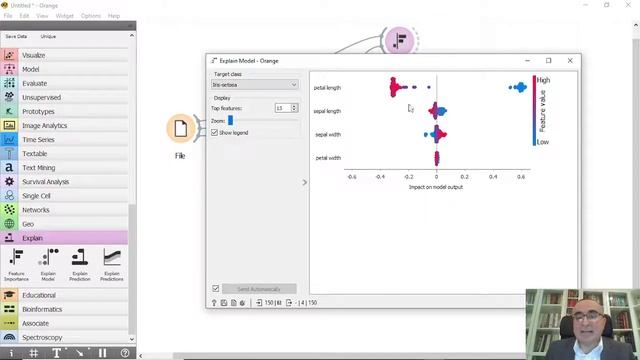640x360 pixels.
Task: Open the Evaluate category
Action: coord(64,83)
